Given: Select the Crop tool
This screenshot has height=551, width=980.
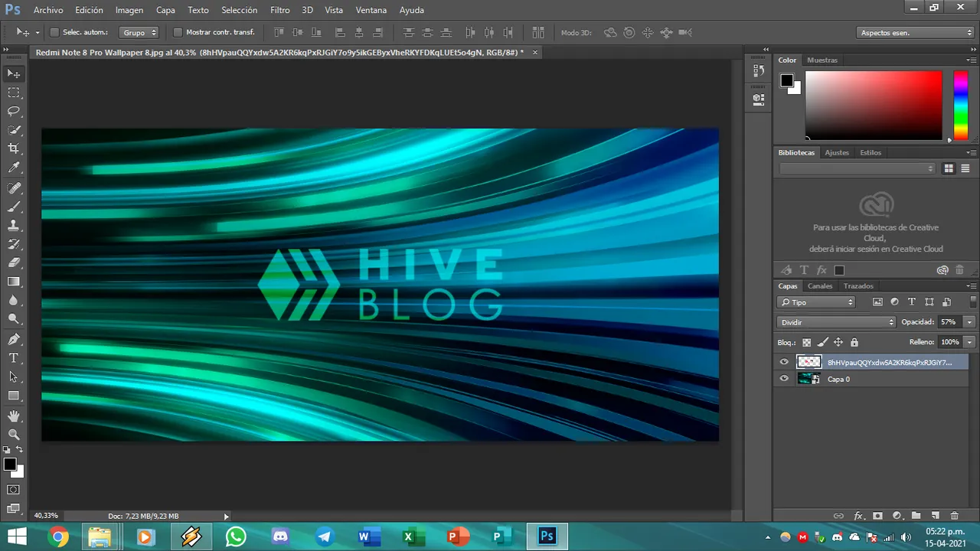Looking at the screenshot, I should 14,149.
